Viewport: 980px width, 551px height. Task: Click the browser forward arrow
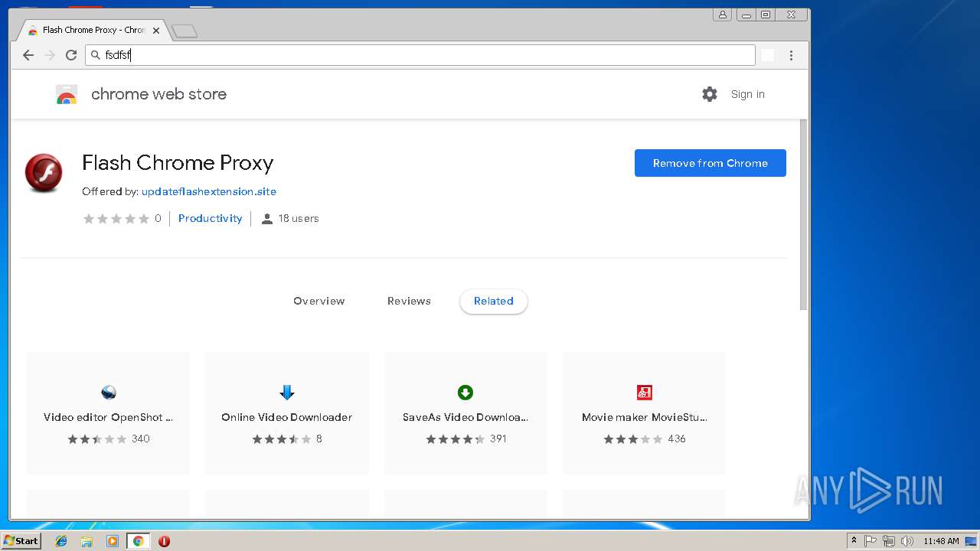pos(50,55)
